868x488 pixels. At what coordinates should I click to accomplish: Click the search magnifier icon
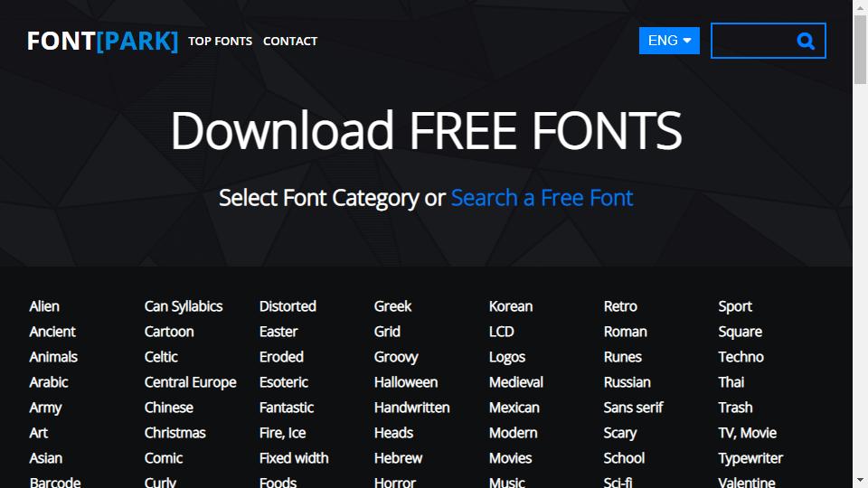pyautogui.click(x=806, y=41)
